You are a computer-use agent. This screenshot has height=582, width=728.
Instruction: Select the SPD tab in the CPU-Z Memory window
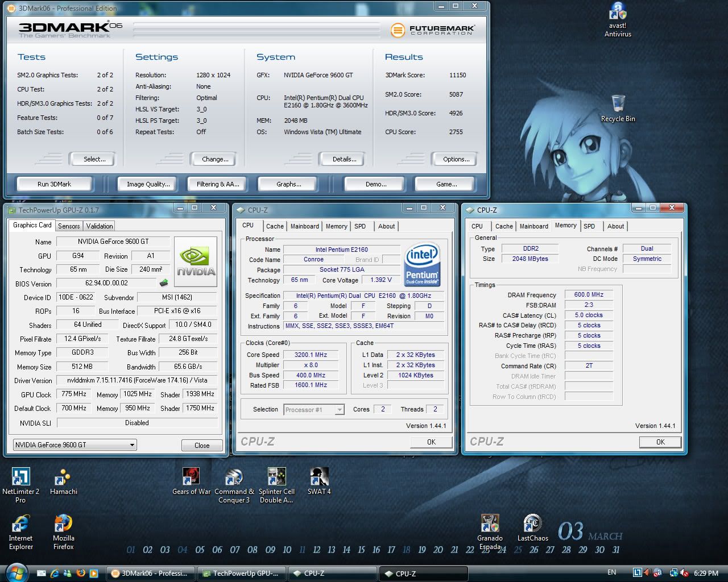point(589,226)
